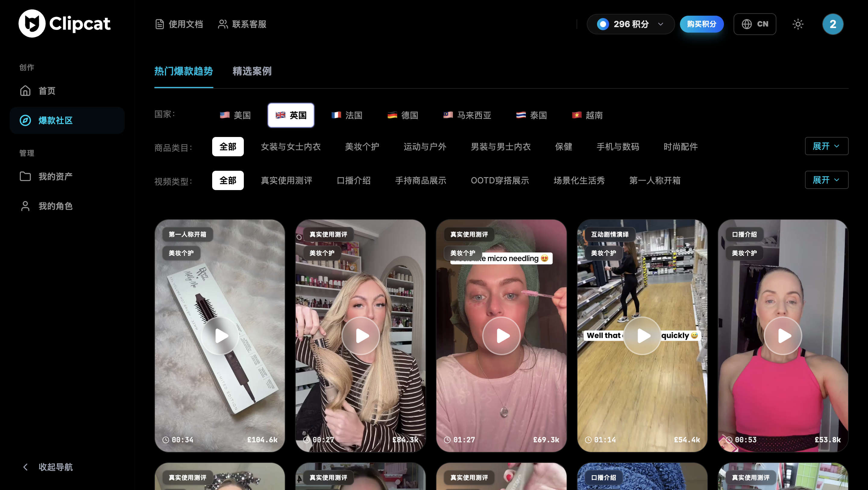Collapse navigation with 收起导航 arrow
This screenshot has height=490, width=868.
[25, 467]
